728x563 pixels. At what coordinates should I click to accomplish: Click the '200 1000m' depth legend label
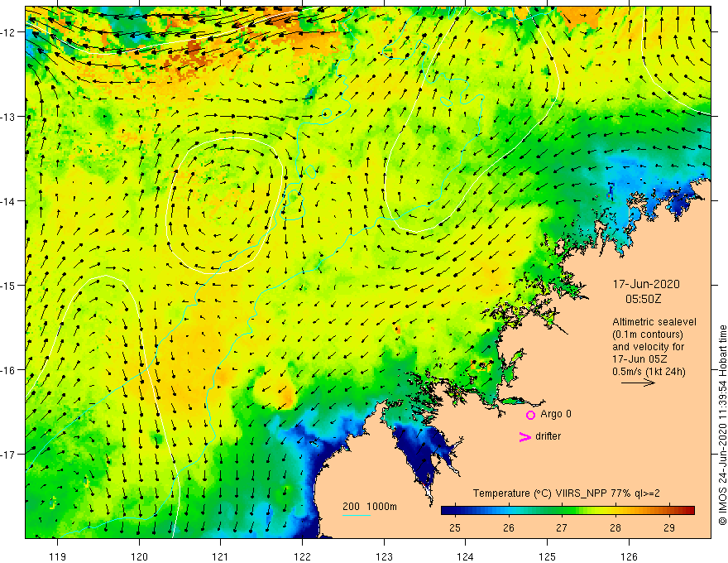click(x=370, y=507)
